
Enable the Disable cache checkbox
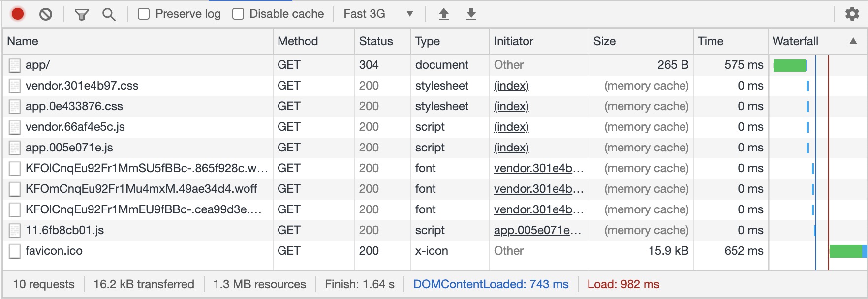(238, 14)
